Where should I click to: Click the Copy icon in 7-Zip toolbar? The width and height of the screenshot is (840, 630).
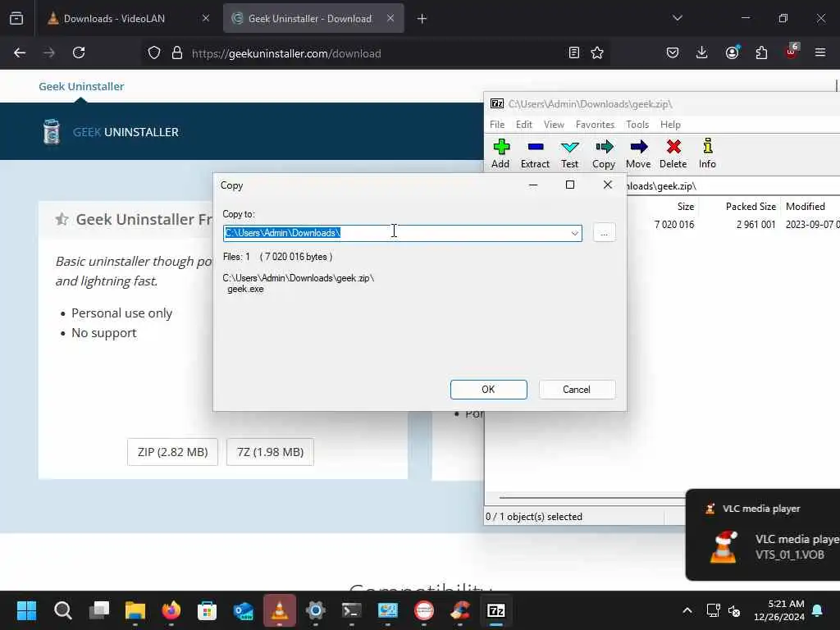click(x=604, y=153)
